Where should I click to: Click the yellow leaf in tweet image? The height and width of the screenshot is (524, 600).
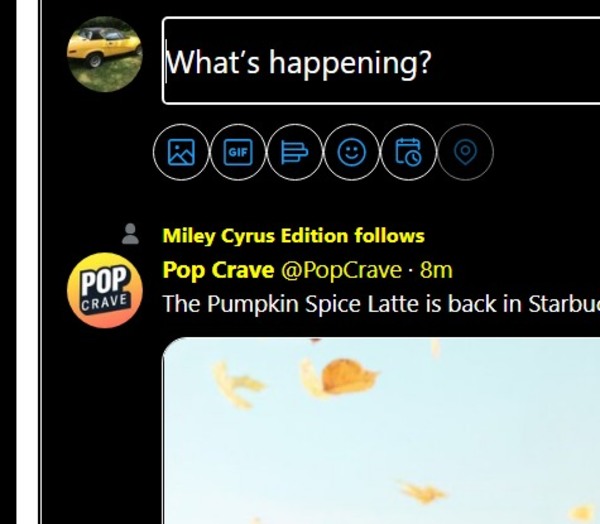348,375
